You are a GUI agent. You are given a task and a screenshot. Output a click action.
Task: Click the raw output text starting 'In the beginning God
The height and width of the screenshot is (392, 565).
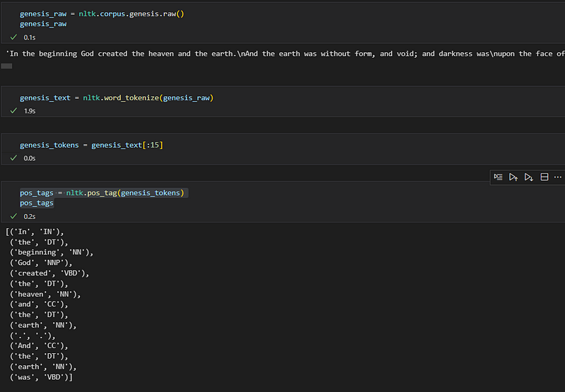(x=285, y=54)
